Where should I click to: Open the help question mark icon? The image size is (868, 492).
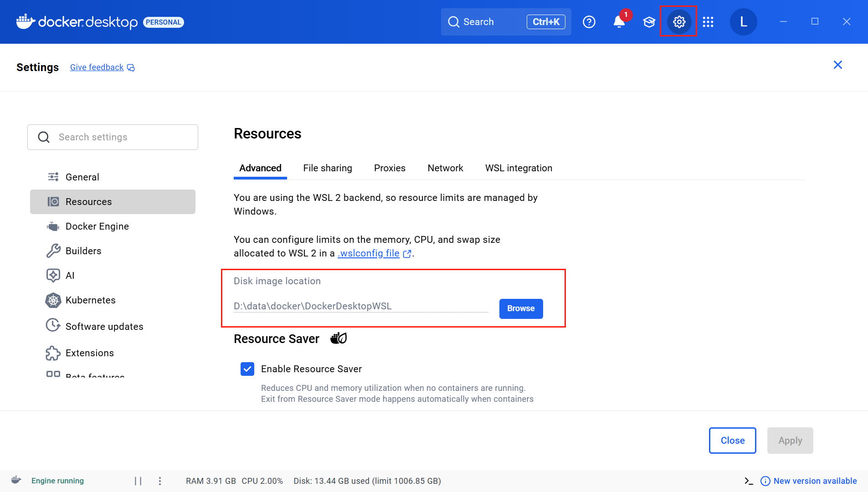tap(589, 22)
